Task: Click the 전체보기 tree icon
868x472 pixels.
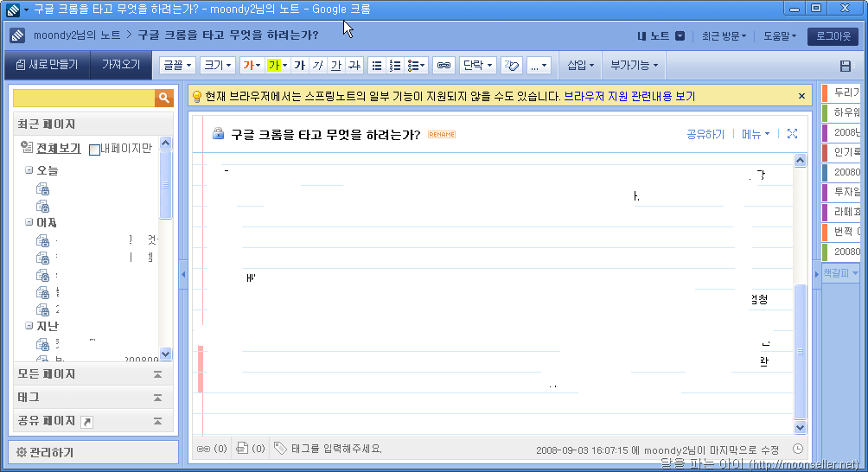Action: point(27,147)
